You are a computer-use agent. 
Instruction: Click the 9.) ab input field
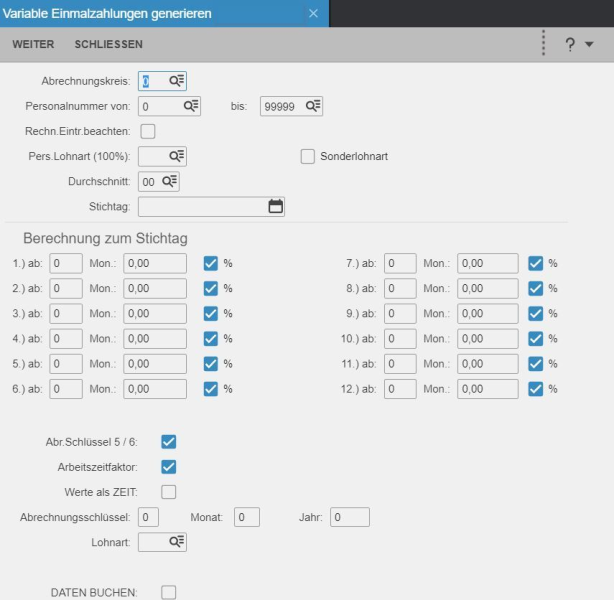tap(400, 313)
